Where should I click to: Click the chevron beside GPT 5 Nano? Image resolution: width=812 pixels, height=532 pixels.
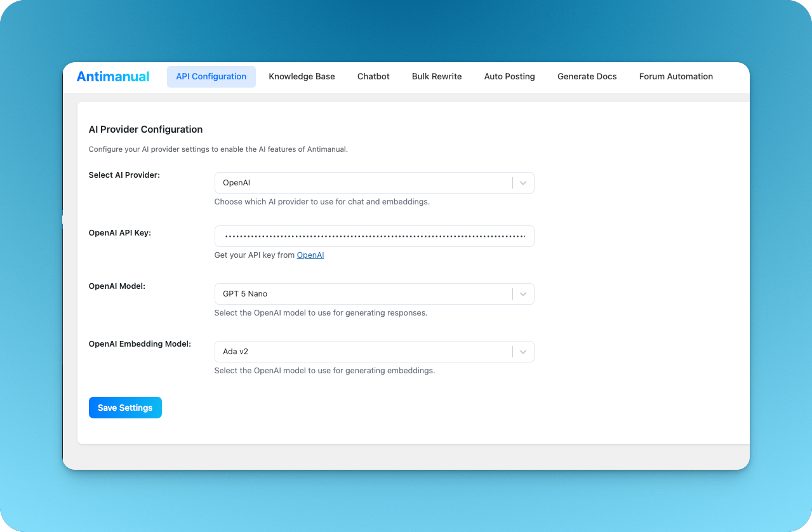523,293
